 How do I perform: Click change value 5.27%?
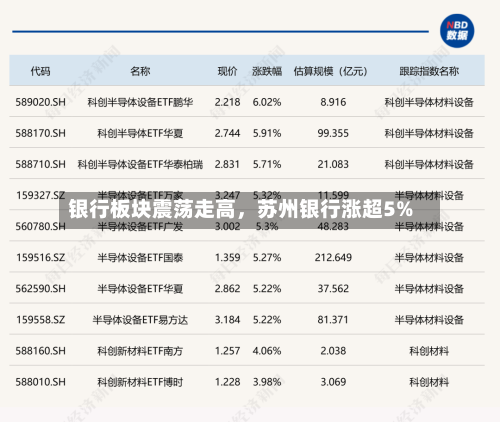click(x=267, y=258)
